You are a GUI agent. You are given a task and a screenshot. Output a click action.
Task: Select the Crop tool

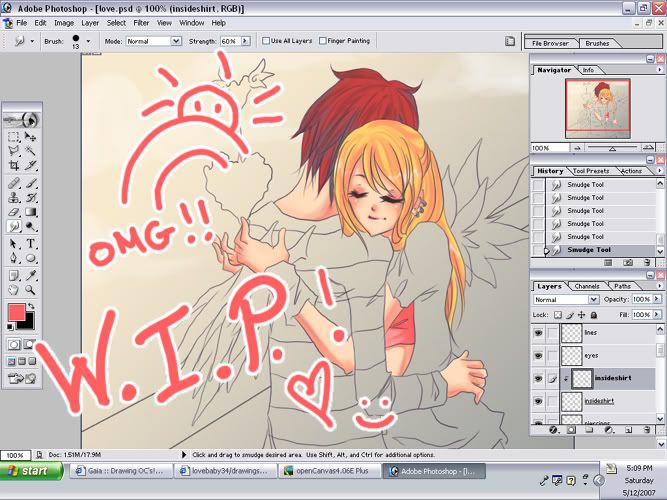pyautogui.click(x=14, y=165)
